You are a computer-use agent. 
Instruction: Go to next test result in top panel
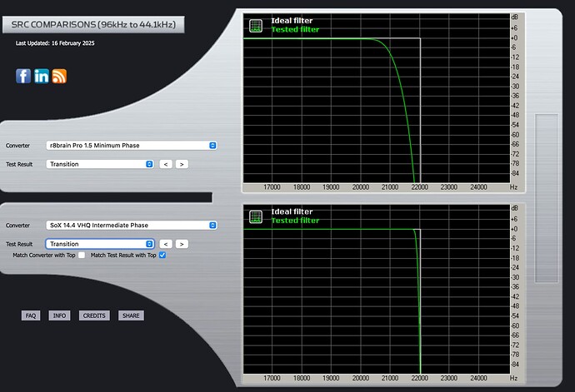[182, 164]
